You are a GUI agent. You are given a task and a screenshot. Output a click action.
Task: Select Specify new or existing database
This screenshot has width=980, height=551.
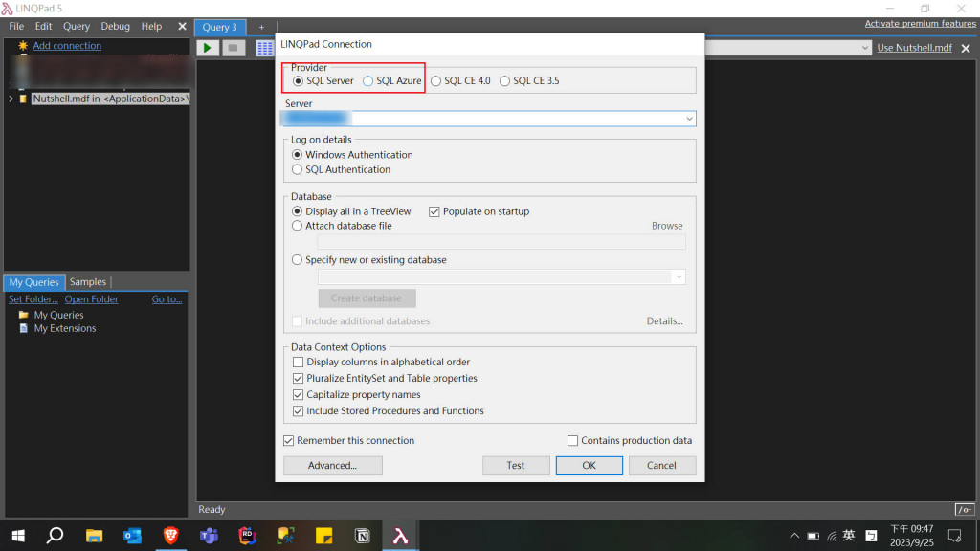pyautogui.click(x=369, y=260)
